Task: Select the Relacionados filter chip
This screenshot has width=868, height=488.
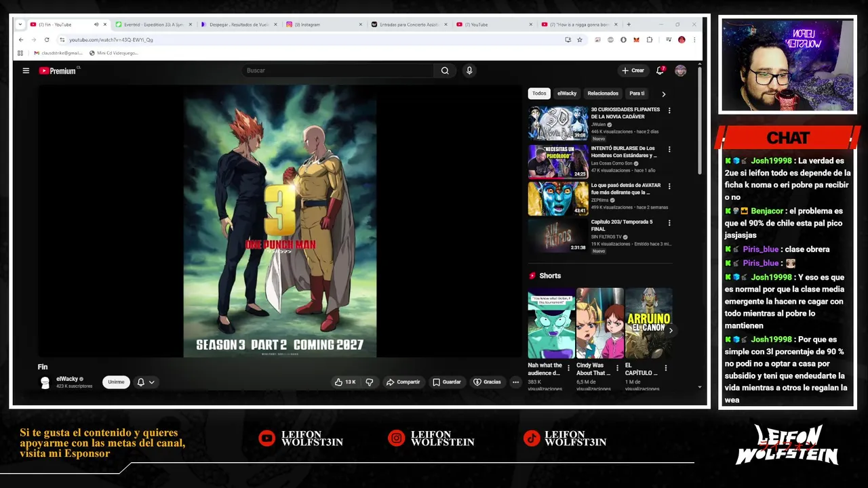Action: (x=603, y=94)
